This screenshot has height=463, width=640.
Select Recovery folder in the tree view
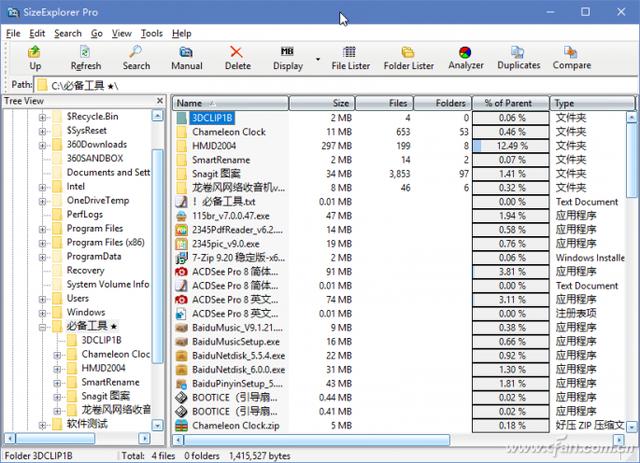coord(85,270)
